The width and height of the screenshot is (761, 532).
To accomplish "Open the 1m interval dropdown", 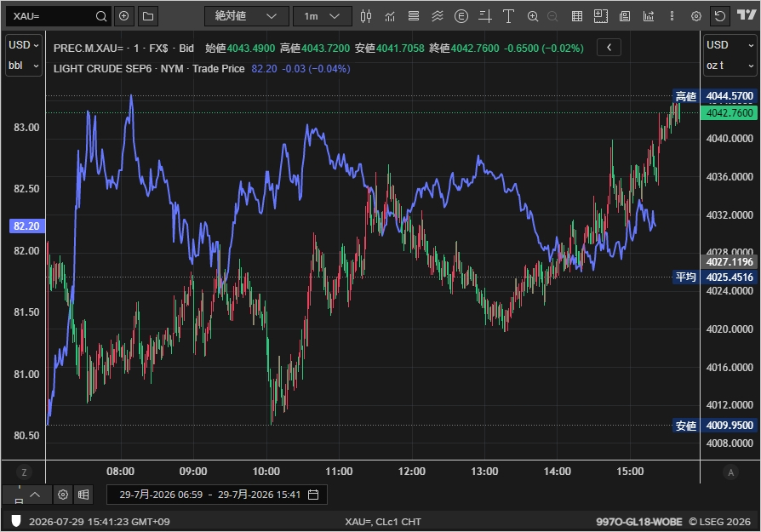I will pos(323,16).
